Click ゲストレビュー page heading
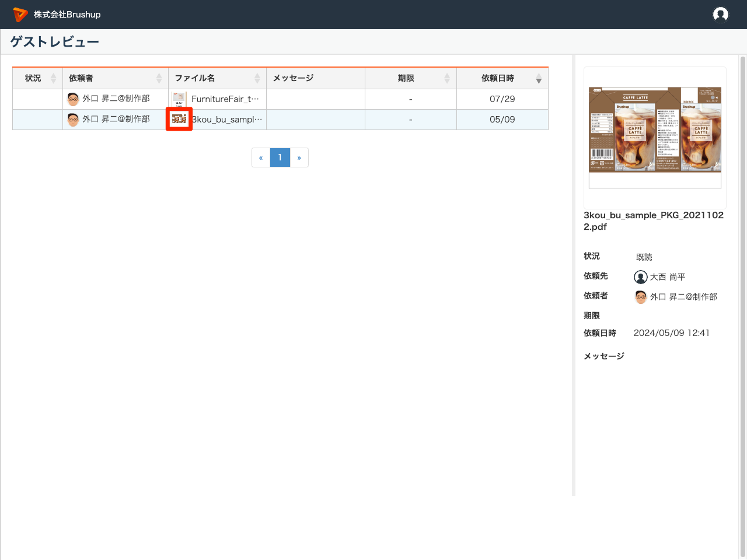747x560 pixels. (55, 42)
